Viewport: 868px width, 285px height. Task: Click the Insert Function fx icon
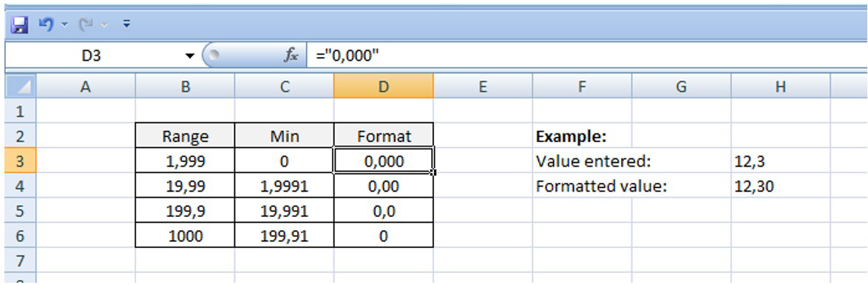coord(291,56)
